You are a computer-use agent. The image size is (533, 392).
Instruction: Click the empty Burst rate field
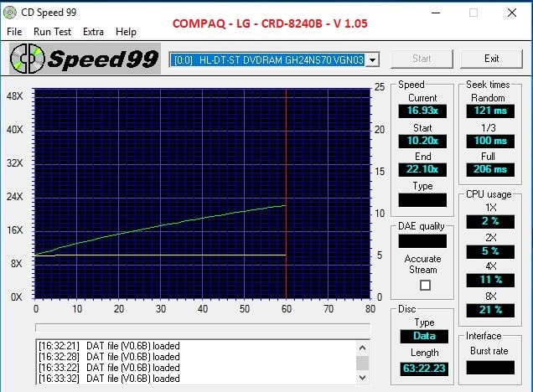[x=490, y=368]
